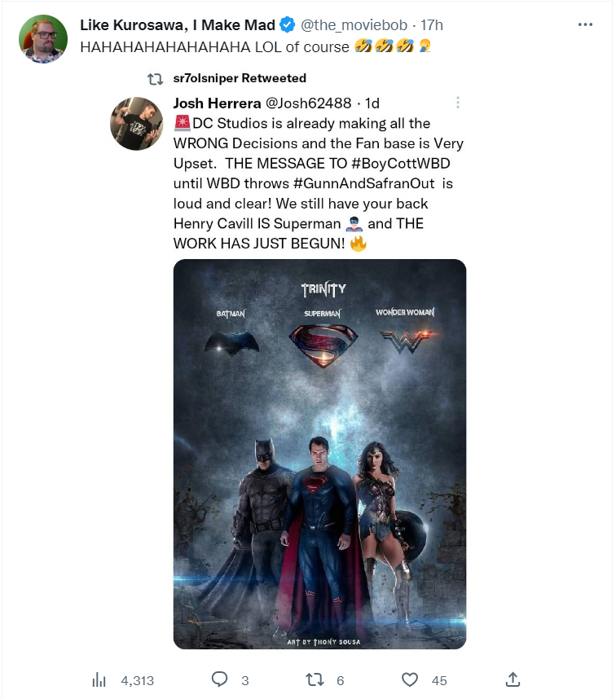Click the sr7olsniper Retweeted label

pyautogui.click(x=240, y=78)
